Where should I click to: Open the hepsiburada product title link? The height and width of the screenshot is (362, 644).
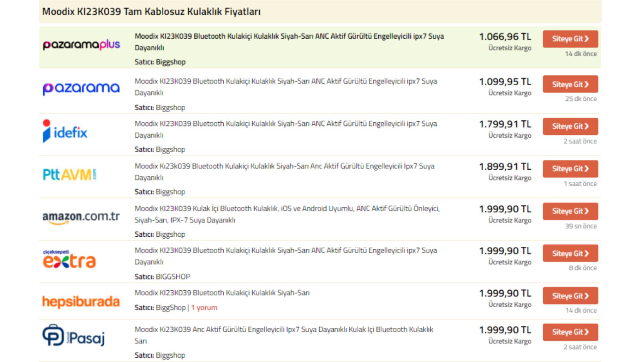coord(222,293)
